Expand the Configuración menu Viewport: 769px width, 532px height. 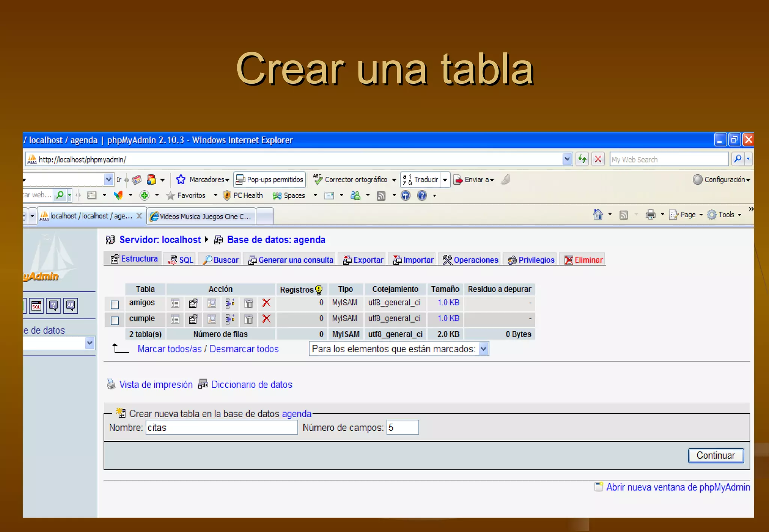point(721,180)
